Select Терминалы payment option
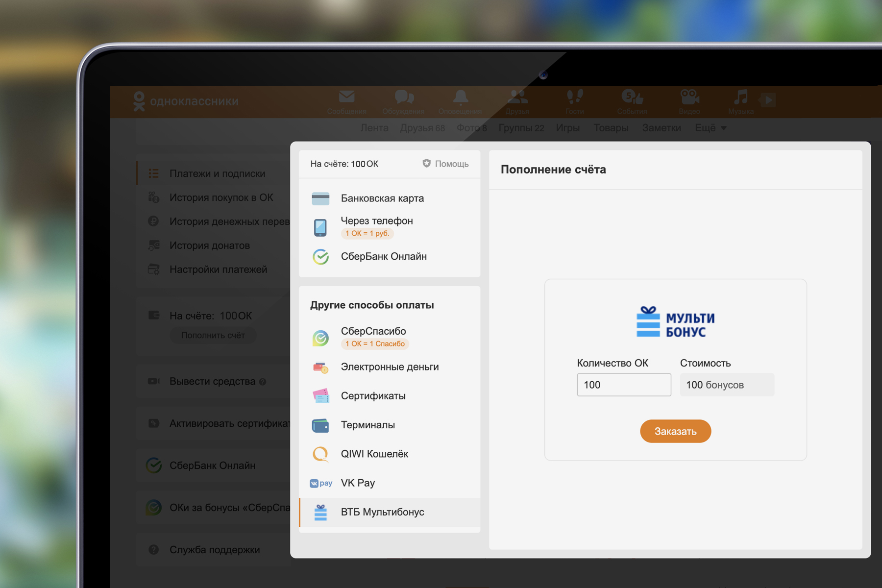Screen dimensions: 882x588 click(390, 425)
